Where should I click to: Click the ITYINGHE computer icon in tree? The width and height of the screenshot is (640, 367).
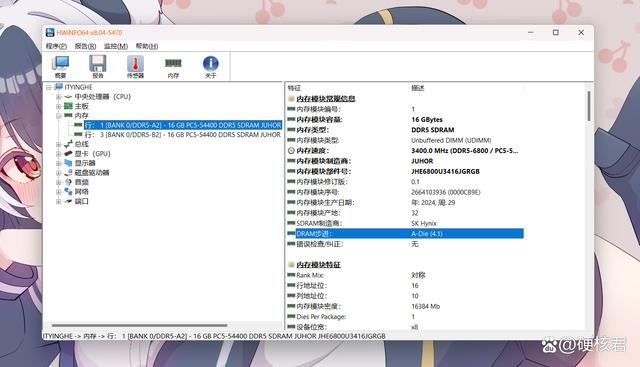point(59,87)
